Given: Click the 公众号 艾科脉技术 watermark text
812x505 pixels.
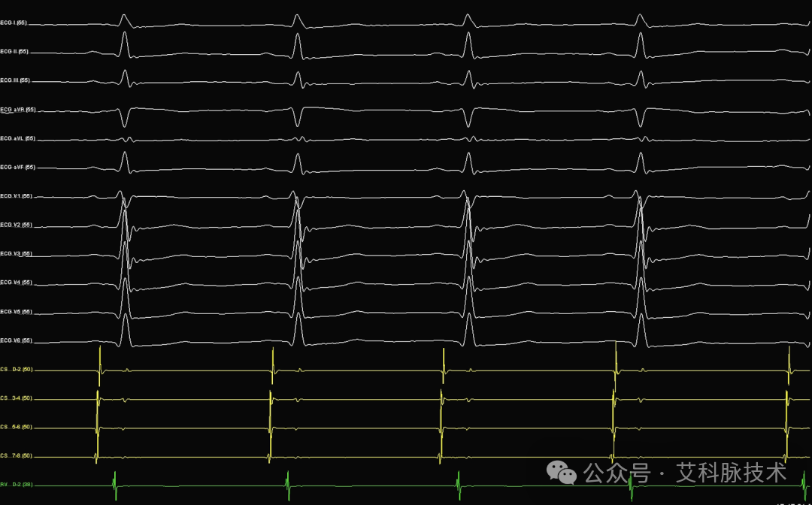Looking at the screenshot, I should [685, 473].
